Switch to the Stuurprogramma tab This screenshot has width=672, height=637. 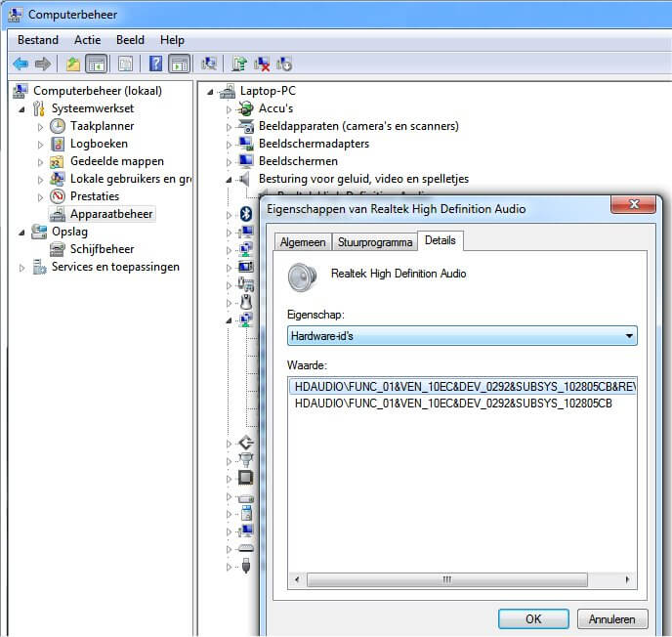pyautogui.click(x=375, y=242)
